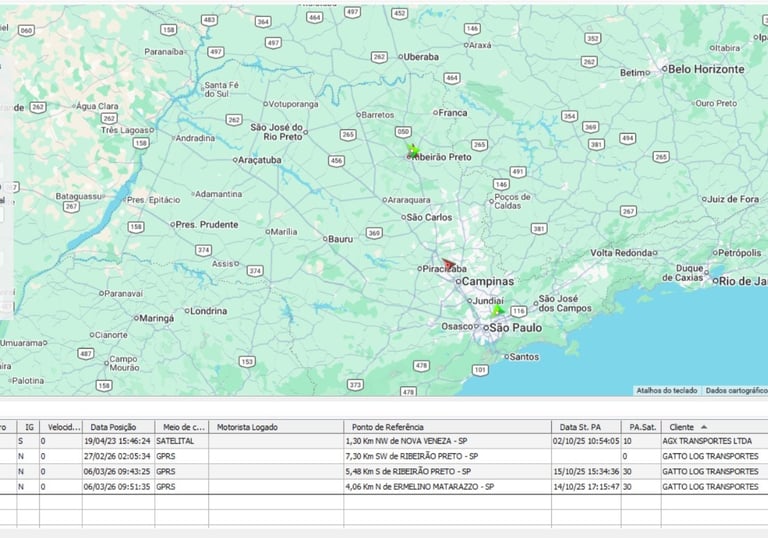Click GATTO LOG TRANSPORTES in the 27/02/26 row
768x538 pixels.
pyautogui.click(x=710, y=456)
